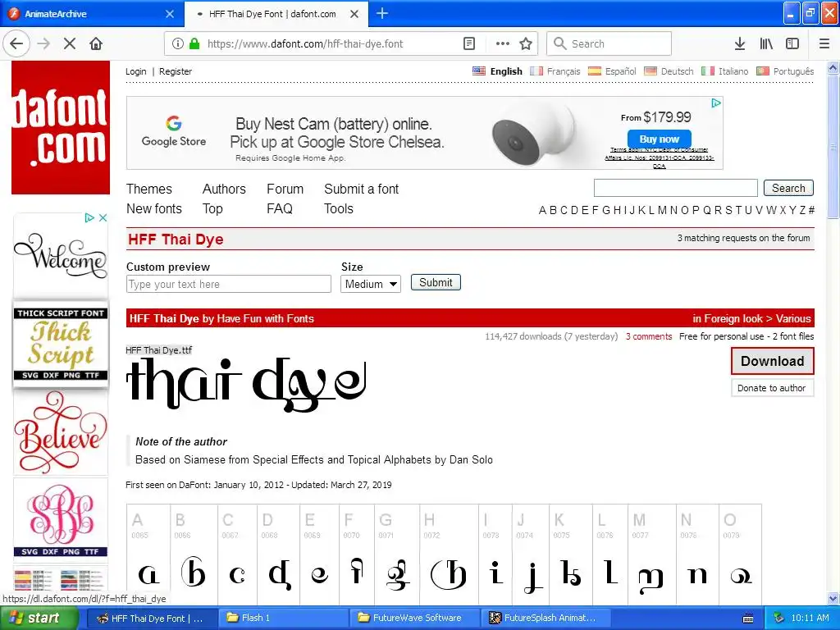Click Donate to author

coord(772,388)
